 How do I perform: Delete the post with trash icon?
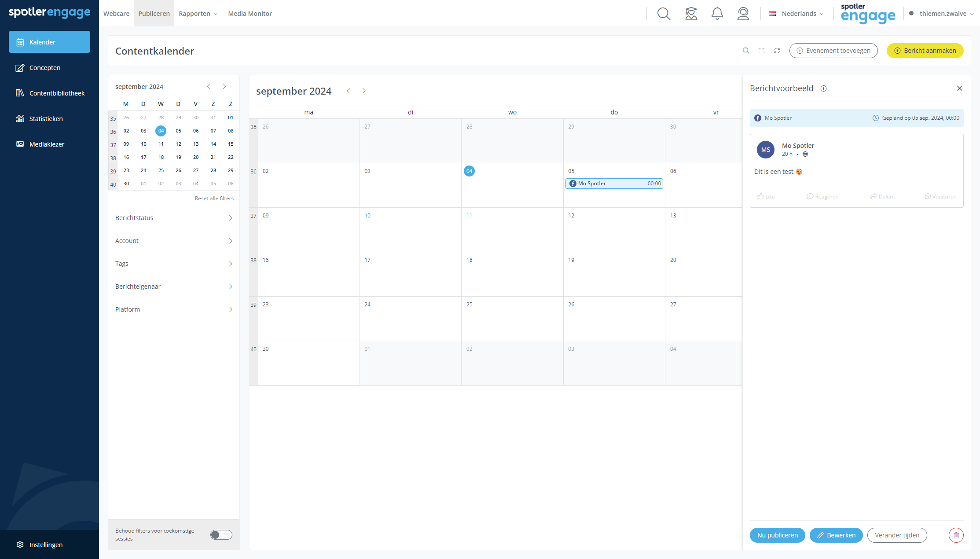(956, 535)
